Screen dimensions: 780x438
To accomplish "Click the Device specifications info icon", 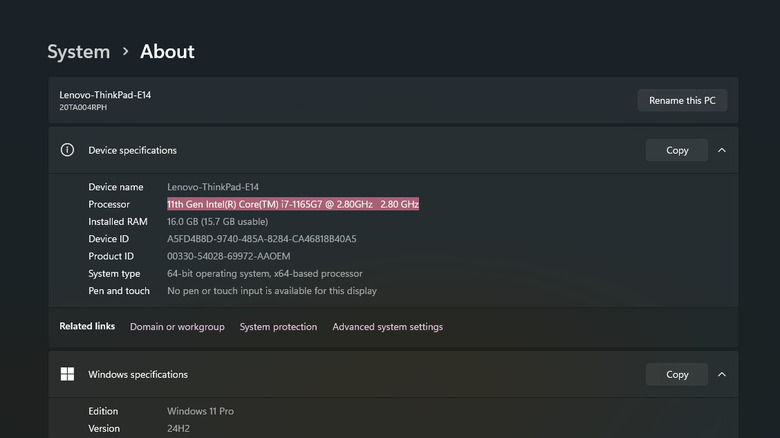I will (67, 150).
